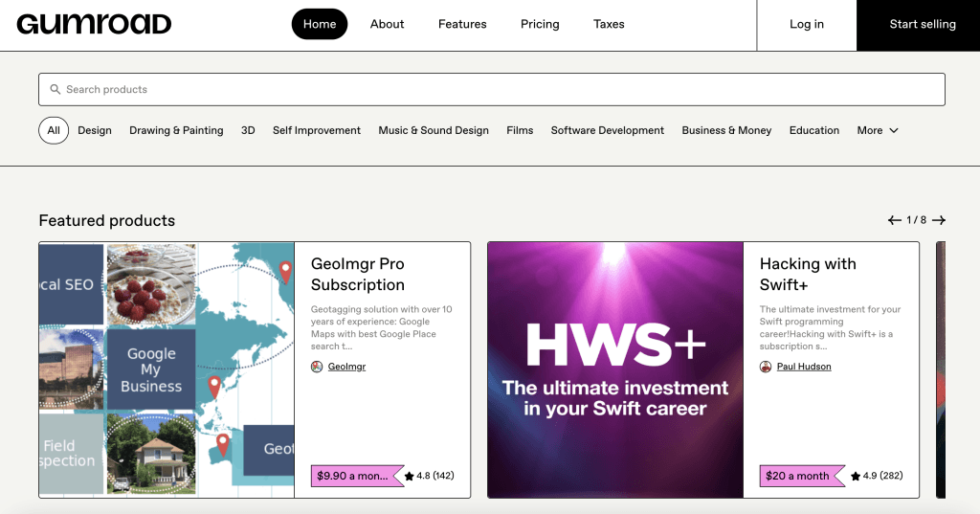
Task: Click the $9.90 a month price tag
Action: [357, 476]
